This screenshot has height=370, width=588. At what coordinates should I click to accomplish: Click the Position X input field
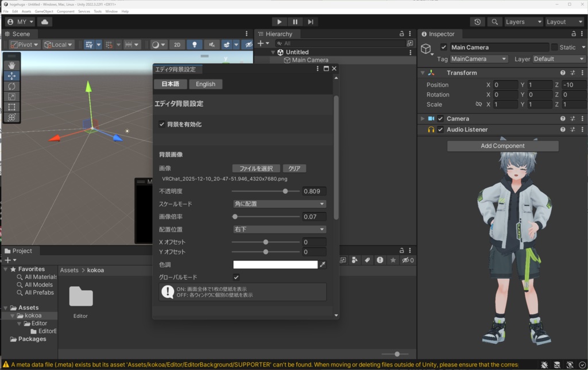[x=505, y=84]
